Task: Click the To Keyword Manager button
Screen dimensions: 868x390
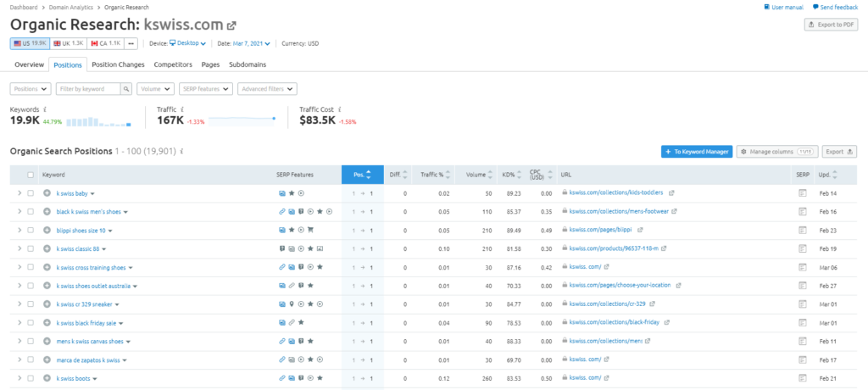Action: click(x=697, y=151)
